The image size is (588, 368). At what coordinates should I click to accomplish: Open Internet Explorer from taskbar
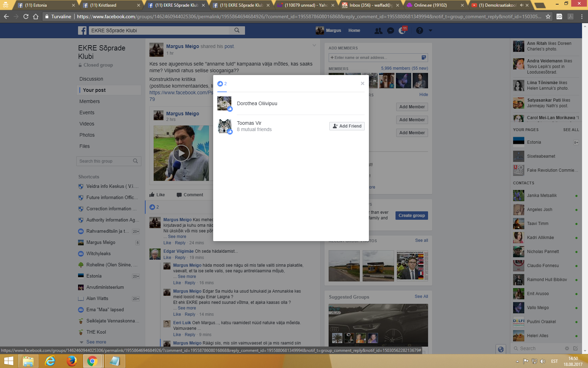click(x=50, y=361)
